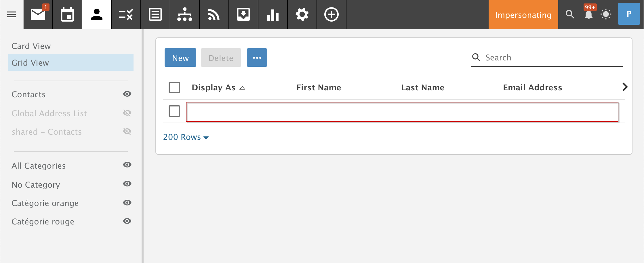The height and width of the screenshot is (263, 644).
Task: Open the three-dots actions menu
Action: 257,58
